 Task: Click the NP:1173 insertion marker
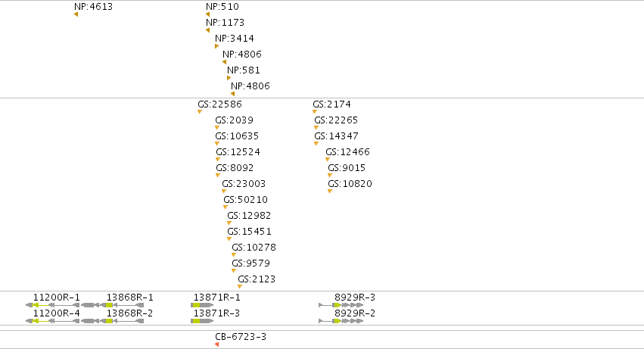coord(207,30)
